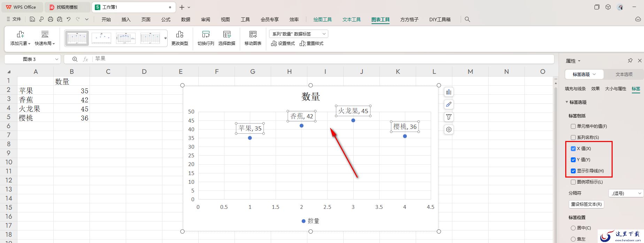Click the 重置样式 button
The width and height of the screenshot is (644, 243).
point(312,44)
